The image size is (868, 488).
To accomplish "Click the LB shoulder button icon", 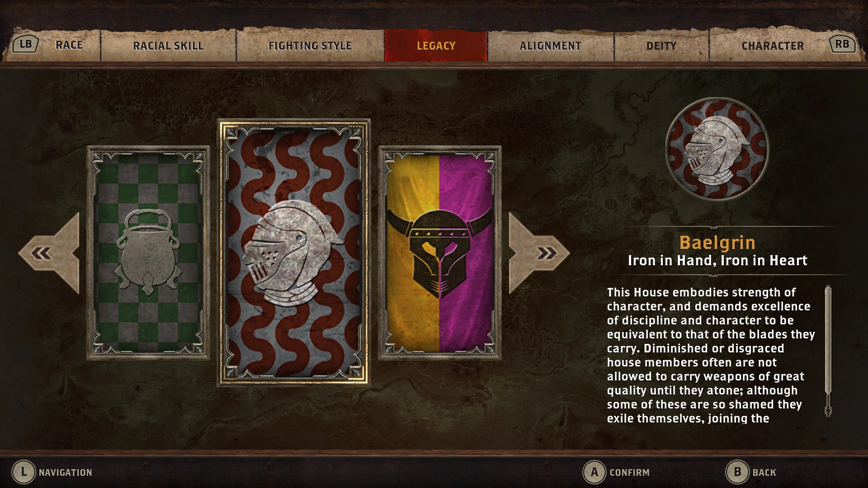I will click(26, 44).
